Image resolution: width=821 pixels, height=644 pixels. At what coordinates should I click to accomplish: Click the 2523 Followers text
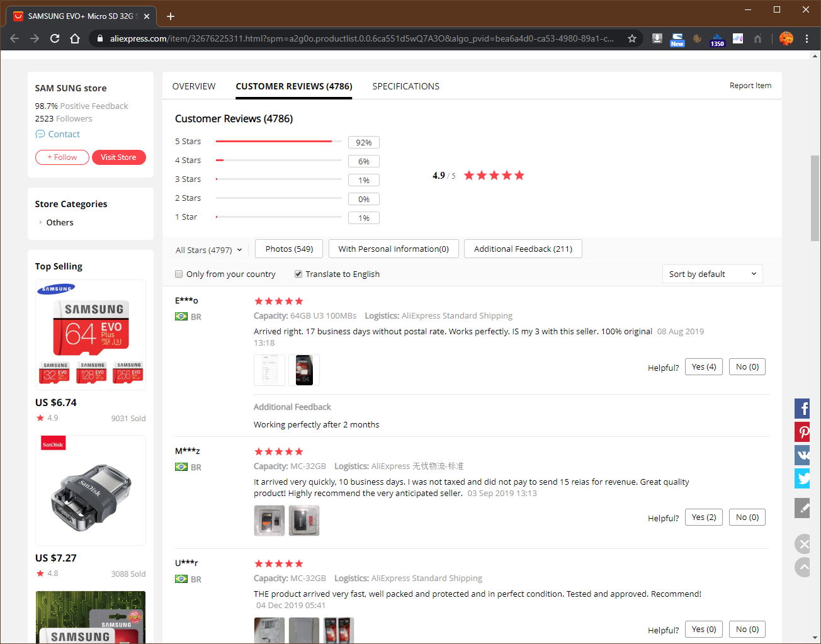coord(64,118)
